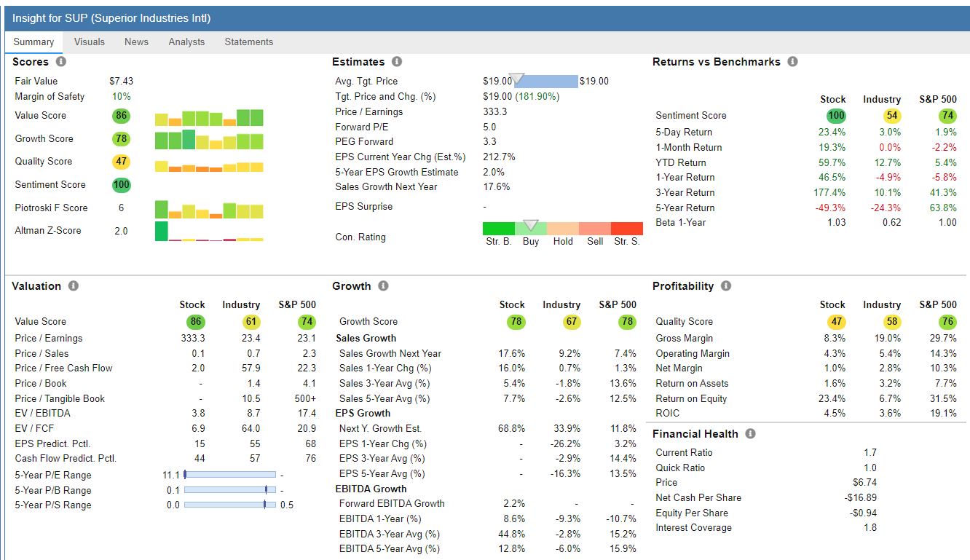Click the Avg. Tgt. Price range bar
This screenshot has height=560, width=970.
tap(546, 82)
